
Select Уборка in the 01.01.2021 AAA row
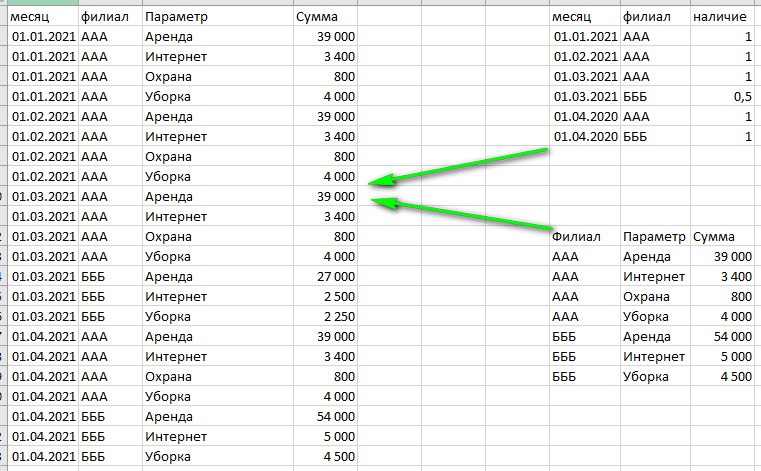(168, 97)
